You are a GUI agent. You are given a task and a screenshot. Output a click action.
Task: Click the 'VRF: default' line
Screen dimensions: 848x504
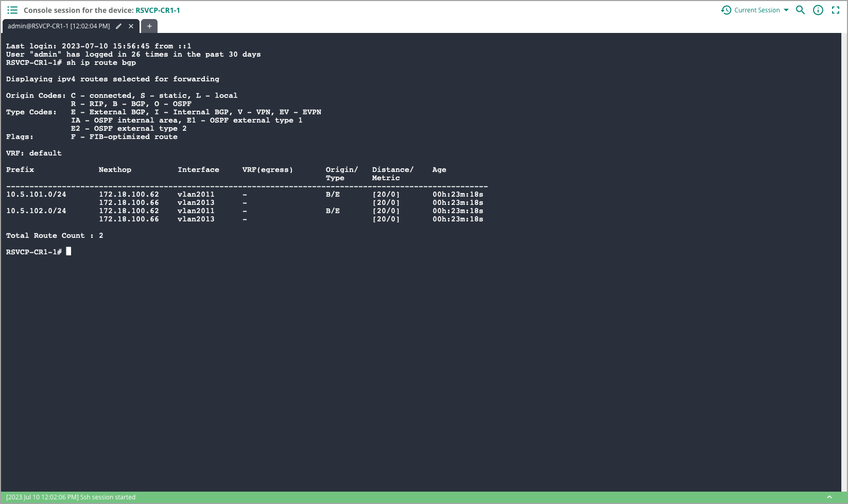click(x=34, y=153)
